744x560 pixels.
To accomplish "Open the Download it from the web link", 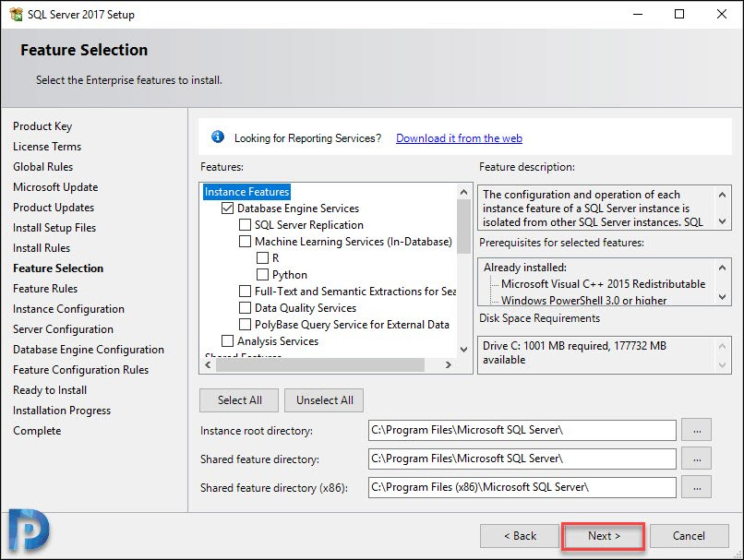I will click(459, 138).
